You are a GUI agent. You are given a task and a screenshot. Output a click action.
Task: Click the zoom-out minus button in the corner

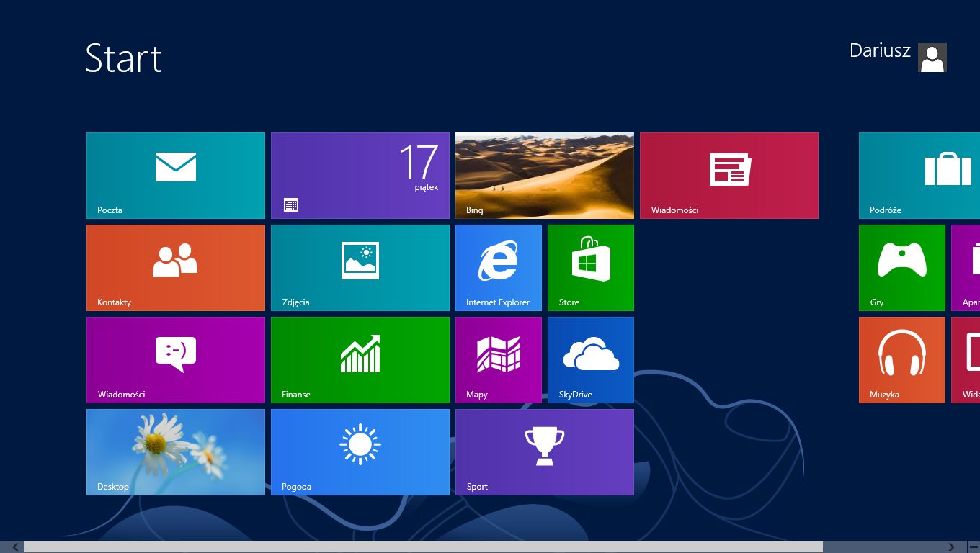(x=972, y=547)
